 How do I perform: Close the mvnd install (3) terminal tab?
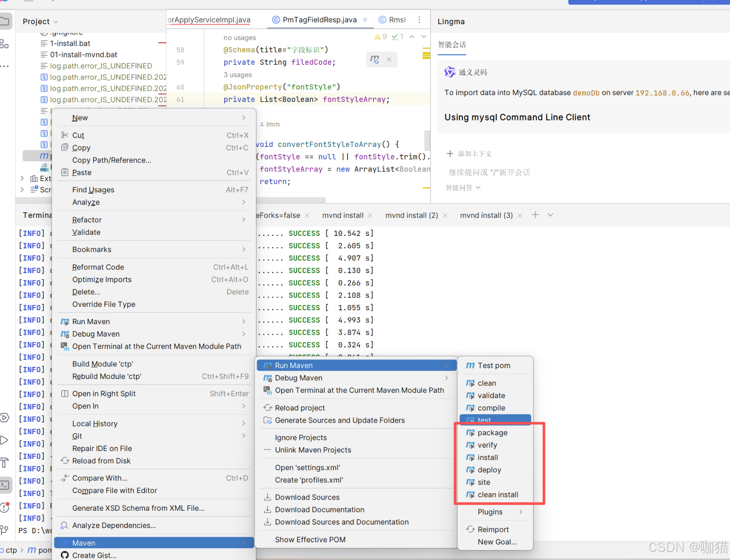click(520, 216)
